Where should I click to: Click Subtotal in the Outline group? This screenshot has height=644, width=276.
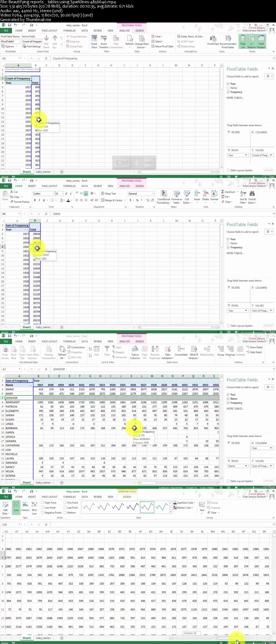point(240,351)
